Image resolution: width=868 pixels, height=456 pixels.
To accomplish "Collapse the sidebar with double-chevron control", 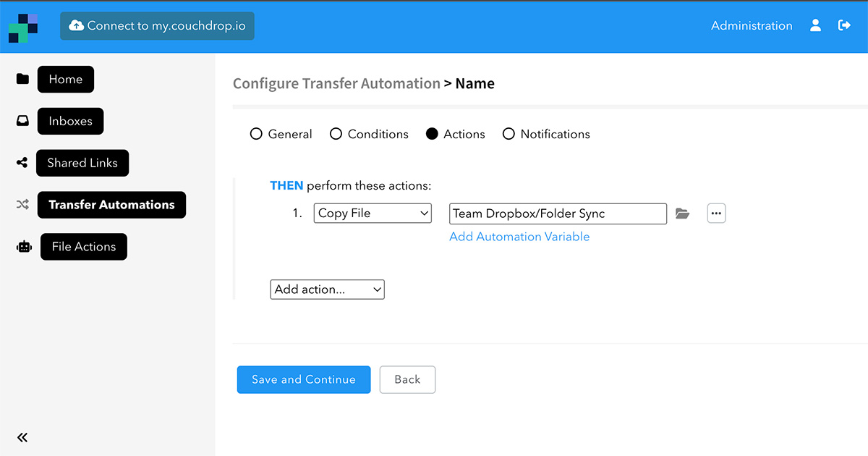I will pyautogui.click(x=22, y=437).
